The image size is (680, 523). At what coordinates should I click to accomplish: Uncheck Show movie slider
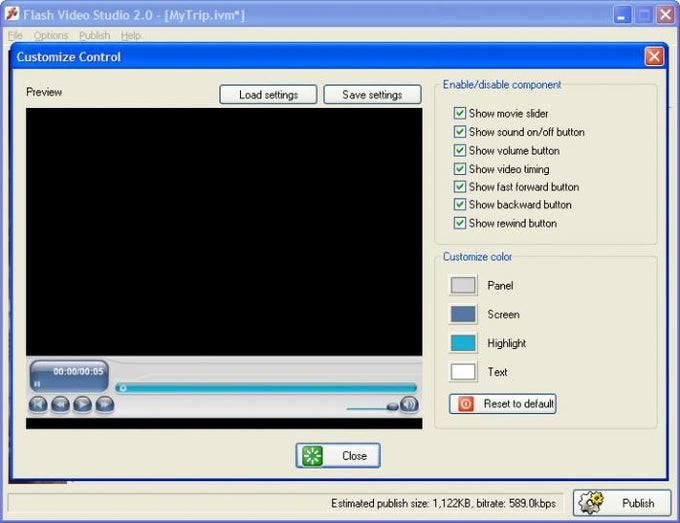(460, 113)
